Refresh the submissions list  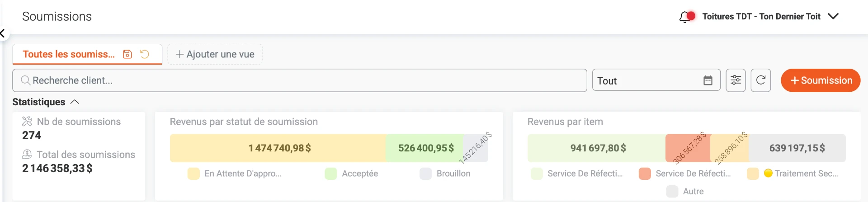tap(761, 80)
